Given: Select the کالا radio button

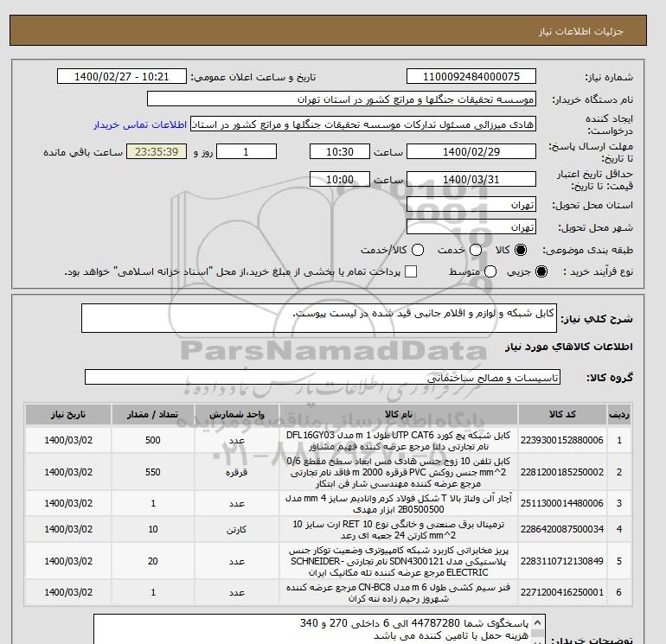Looking at the screenshot, I should pyautogui.click(x=521, y=250).
